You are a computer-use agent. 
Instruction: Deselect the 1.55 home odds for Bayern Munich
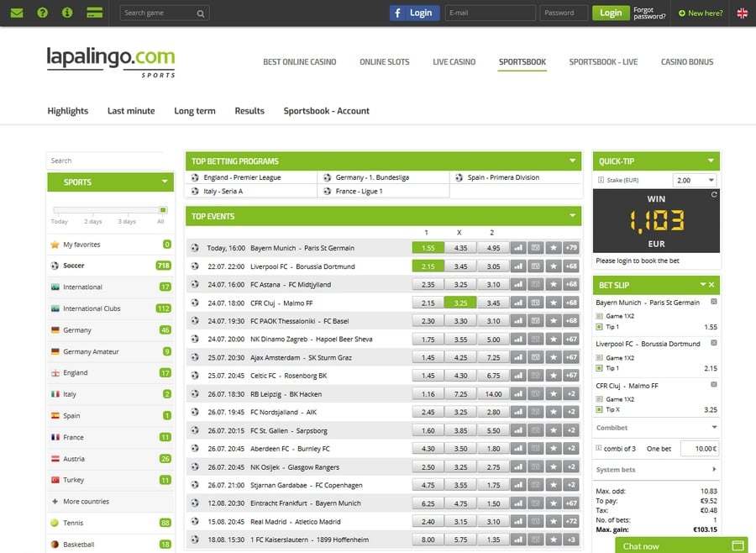[x=428, y=248]
